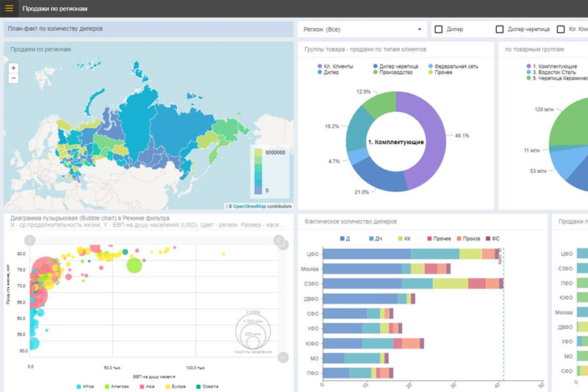Click the Oceania legend item
The width and height of the screenshot is (588, 392).
pyautogui.click(x=207, y=386)
